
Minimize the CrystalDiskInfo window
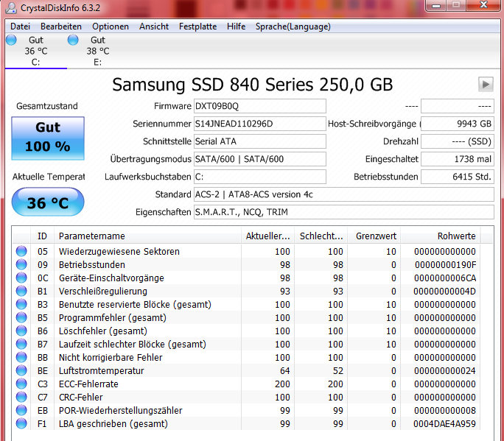click(436, 5)
